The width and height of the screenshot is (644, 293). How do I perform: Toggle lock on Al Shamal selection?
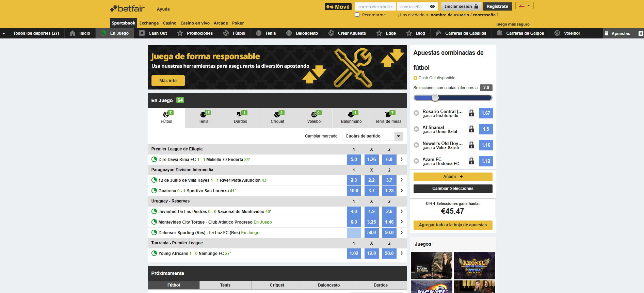coord(471,129)
